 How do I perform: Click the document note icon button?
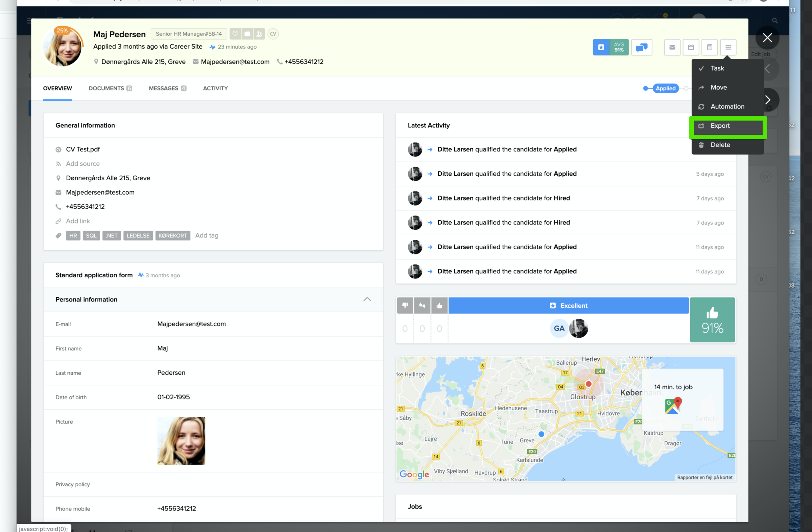point(709,47)
